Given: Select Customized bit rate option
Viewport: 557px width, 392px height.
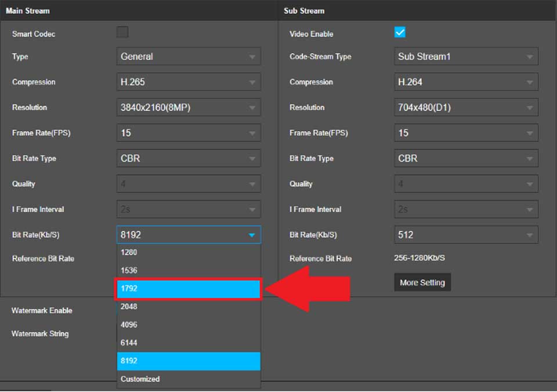Looking at the screenshot, I should [x=189, y=379].
